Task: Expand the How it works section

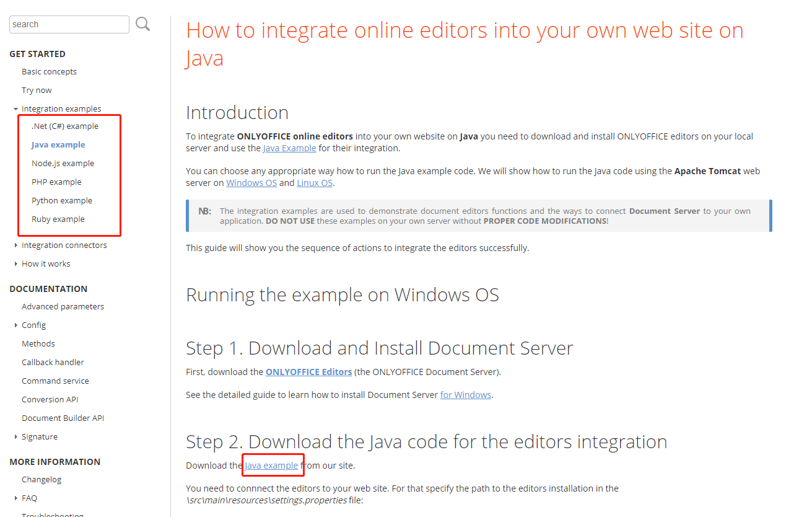Action: pos(15,263)
